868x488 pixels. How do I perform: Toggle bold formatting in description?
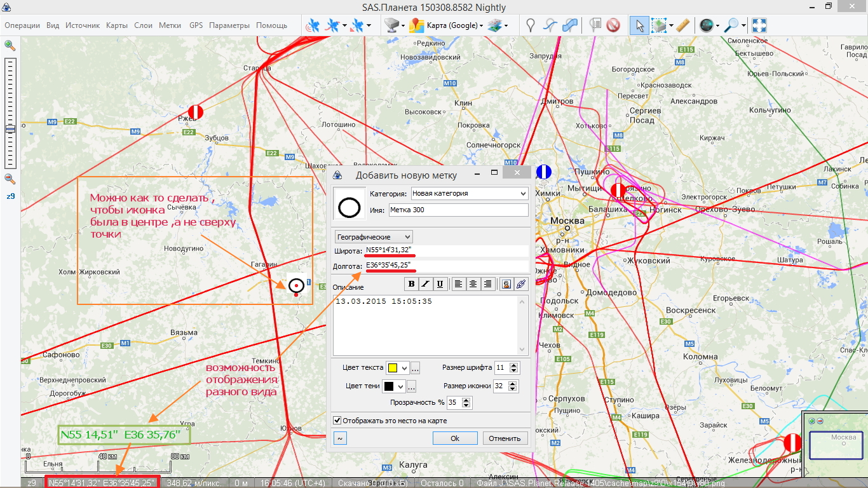coord(411,284)
